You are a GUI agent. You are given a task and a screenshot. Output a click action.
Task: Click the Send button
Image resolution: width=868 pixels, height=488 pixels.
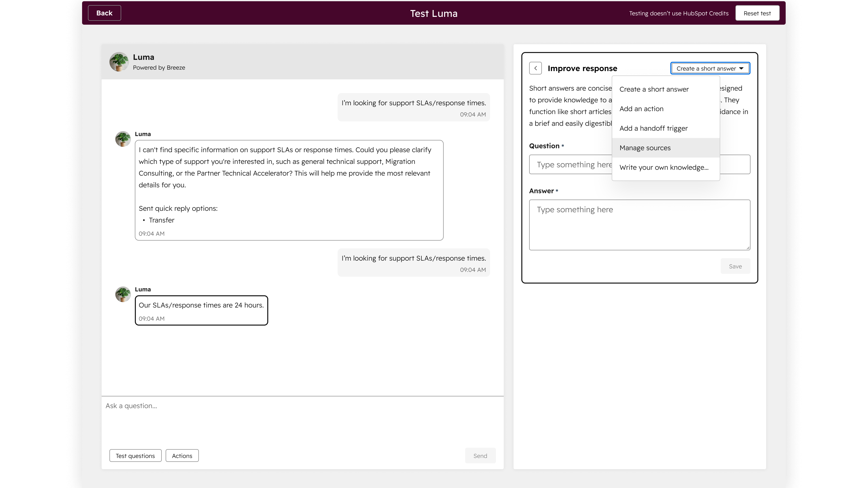pos(480,456)
